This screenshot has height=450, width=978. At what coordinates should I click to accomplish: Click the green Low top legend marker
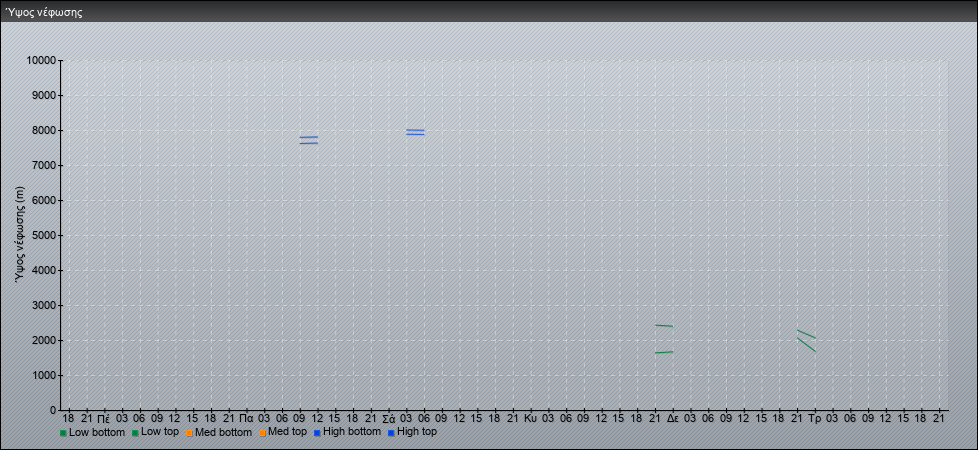pyautogui.click(x=135, y=433)
